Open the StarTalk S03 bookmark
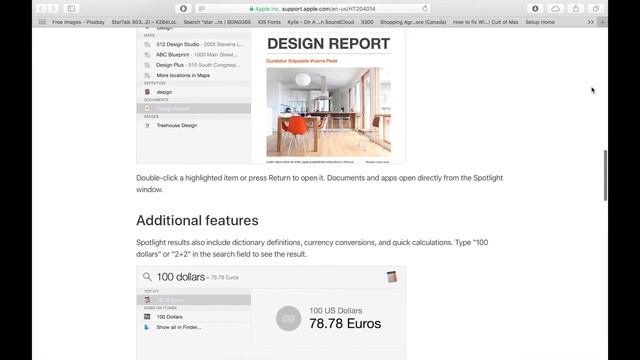640x360 pixels. 144,22
